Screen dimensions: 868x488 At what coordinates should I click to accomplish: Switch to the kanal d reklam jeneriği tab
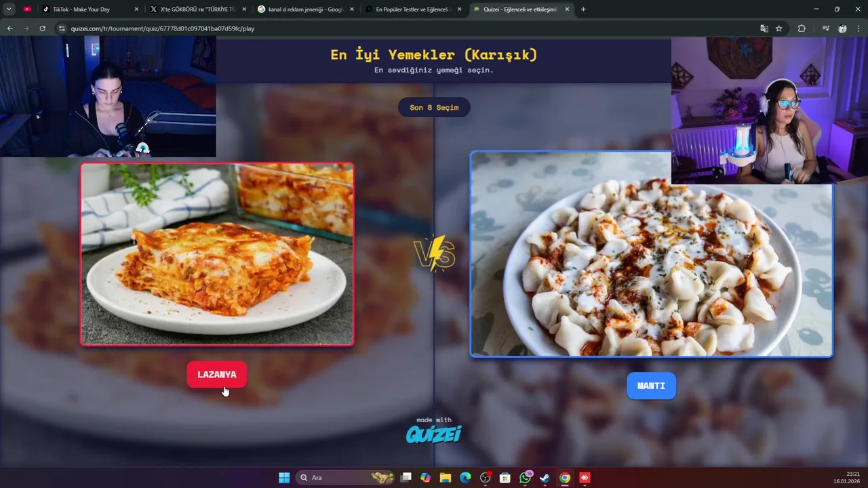pyautogui.click(x=307, y=9)
